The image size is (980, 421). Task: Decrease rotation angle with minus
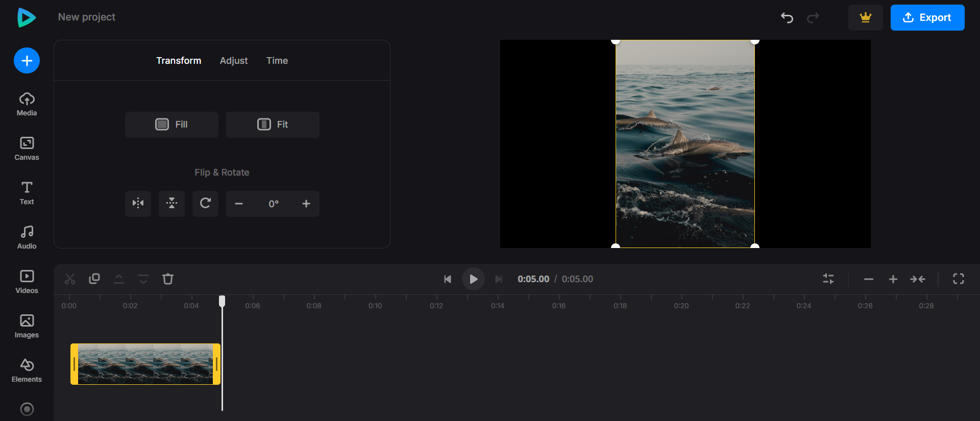coord(239,204)
